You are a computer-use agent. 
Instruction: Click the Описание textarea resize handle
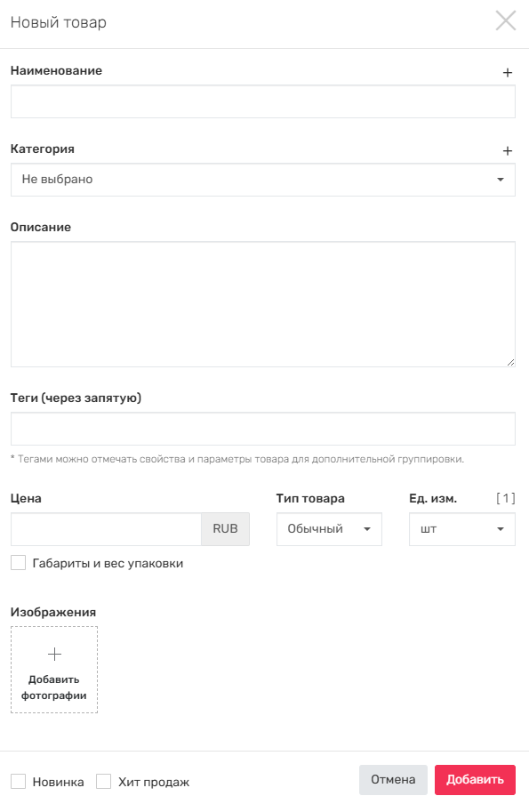pyautogui.click(x=510, y=363)
